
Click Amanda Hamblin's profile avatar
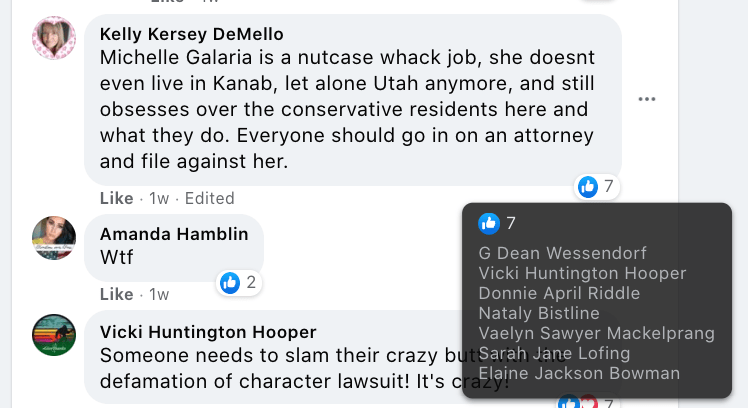(54, 238)
